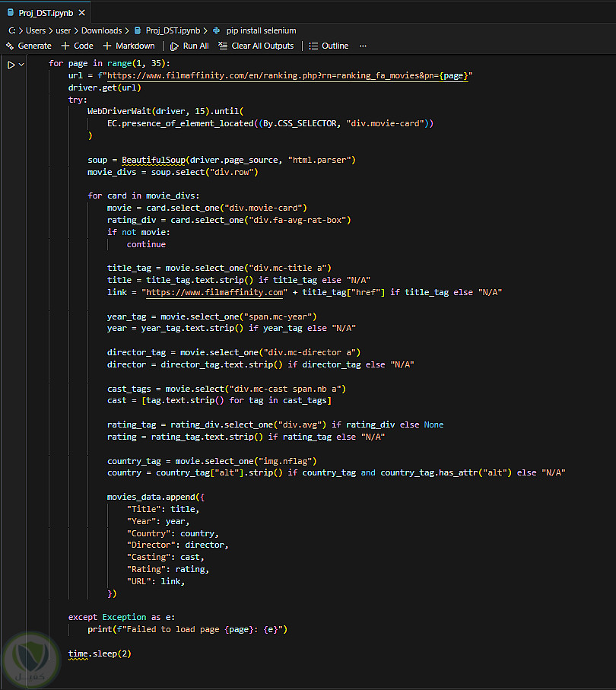
Task: Open the https://www.filmaffinity.com link
Action: pos(214,293)
